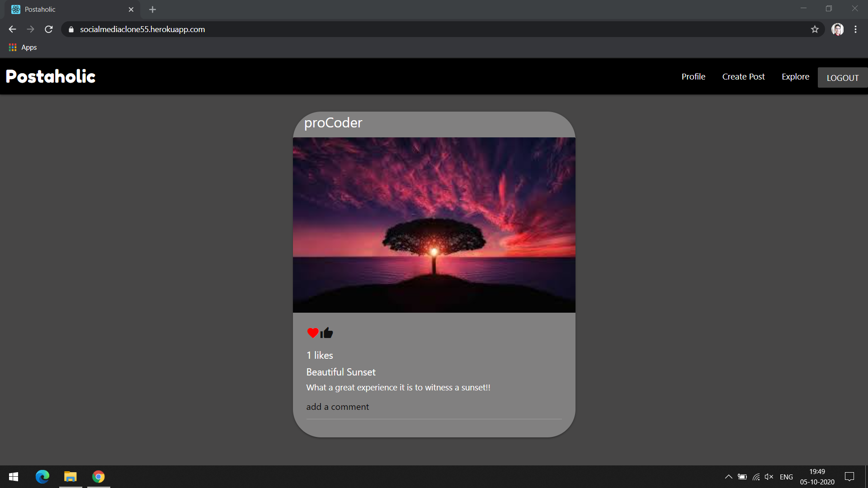Go back with browser back arrow
868x488 pixels.
[12, 29]
